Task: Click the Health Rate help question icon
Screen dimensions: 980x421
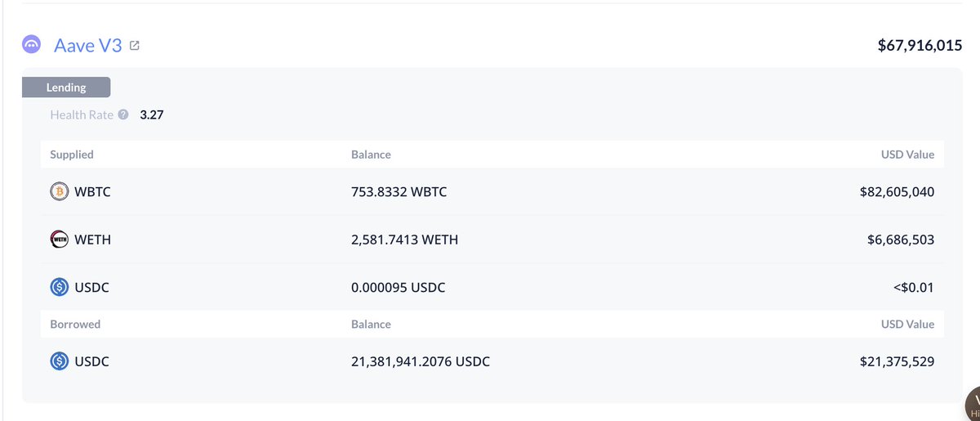Action: pos(123,115)
